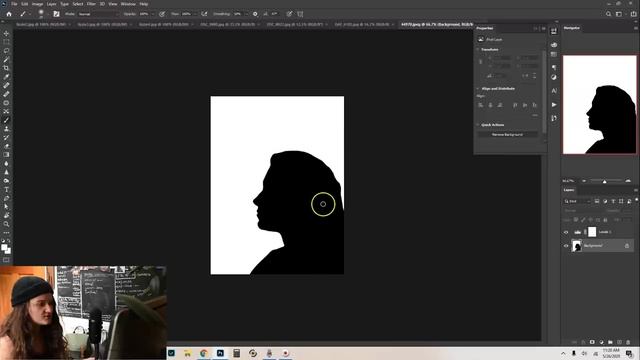Toggle airbrush-style build-up in options bar
Viewport: 640px width, 360px height.
click(x=204, y=14)
